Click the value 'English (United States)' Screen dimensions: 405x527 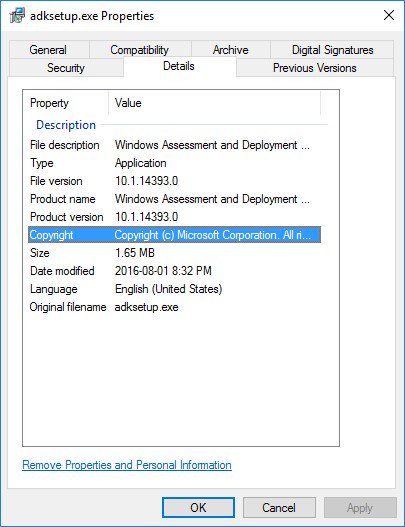pos(168,289)
